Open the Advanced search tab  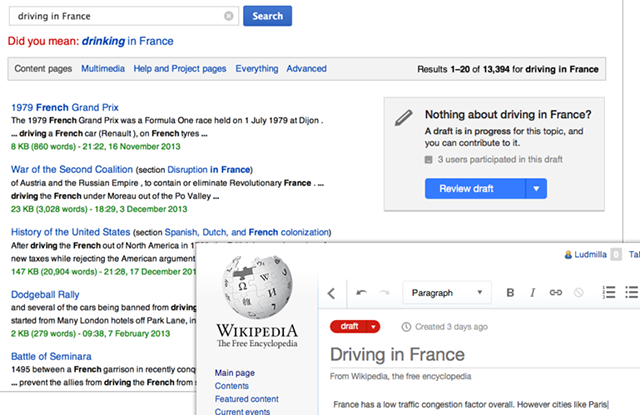coord(307,69)
